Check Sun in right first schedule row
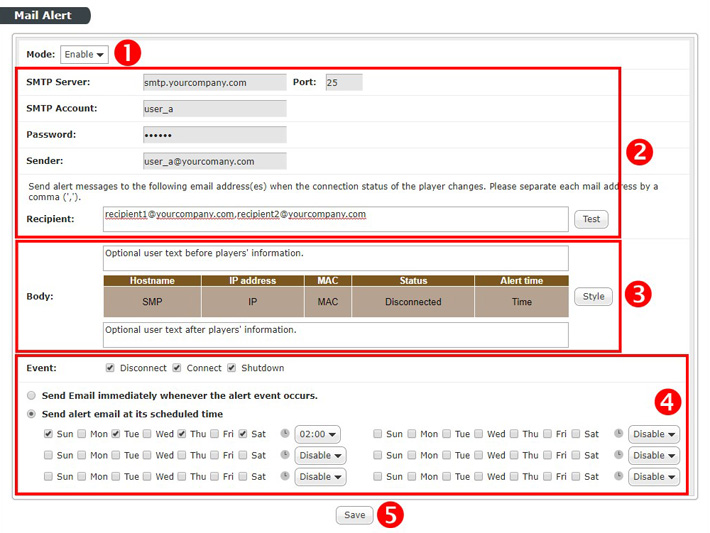Screen dimensions: 710x533 click(x=377, y=434)
